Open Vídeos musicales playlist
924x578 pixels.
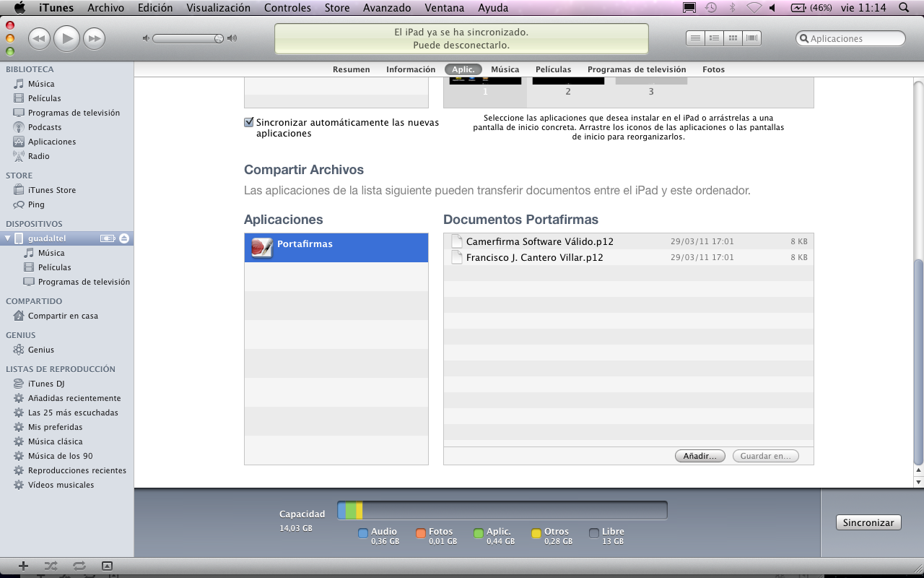(61, 485)
